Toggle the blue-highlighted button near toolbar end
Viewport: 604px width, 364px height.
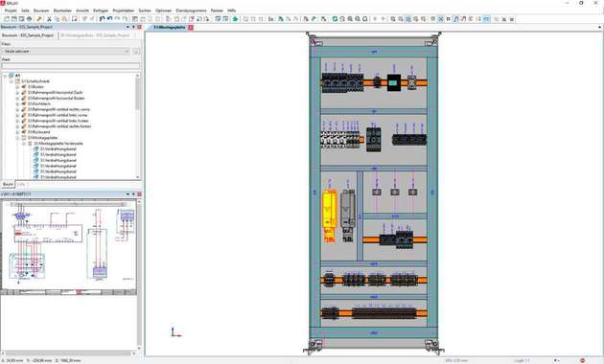(486, 19)
